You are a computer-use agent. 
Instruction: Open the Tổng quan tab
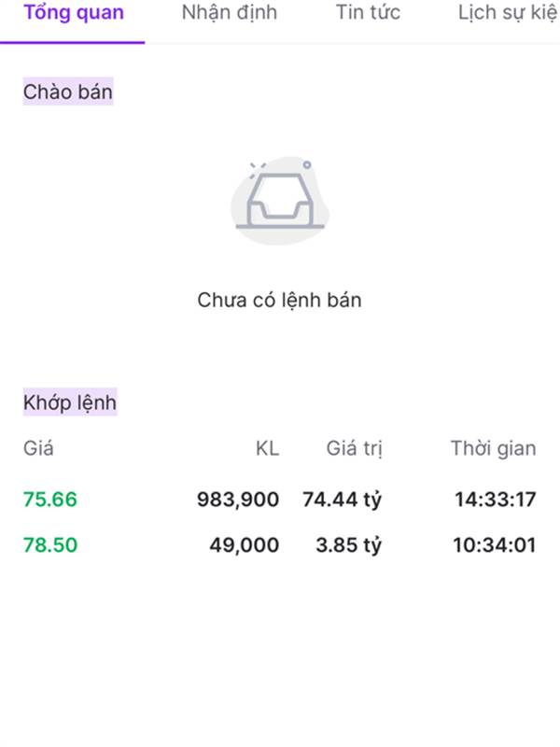[73, 13]
